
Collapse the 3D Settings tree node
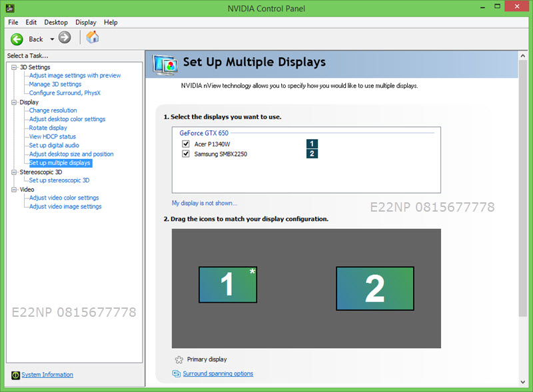tap(14, 67)
